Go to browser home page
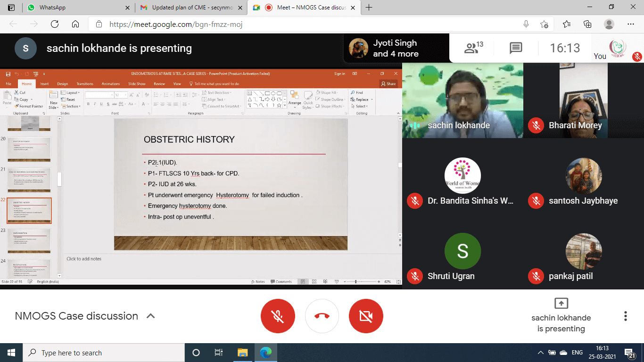The width and height of the screenshot is (644, 362). point(75,24)
